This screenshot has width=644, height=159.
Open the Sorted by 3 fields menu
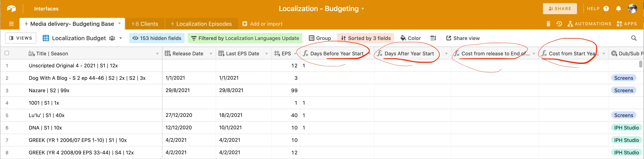pyautogui.click(x=365, y=38)
